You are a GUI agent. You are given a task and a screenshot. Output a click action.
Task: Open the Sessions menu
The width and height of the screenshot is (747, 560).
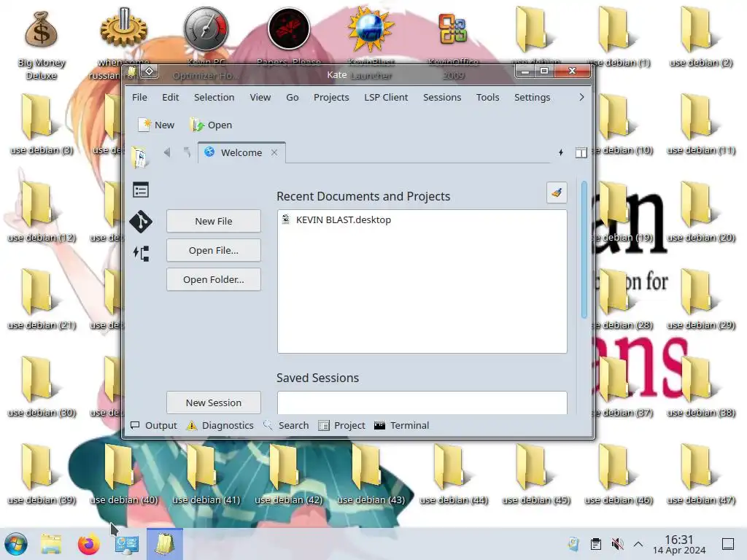click(x=442, y=97)
